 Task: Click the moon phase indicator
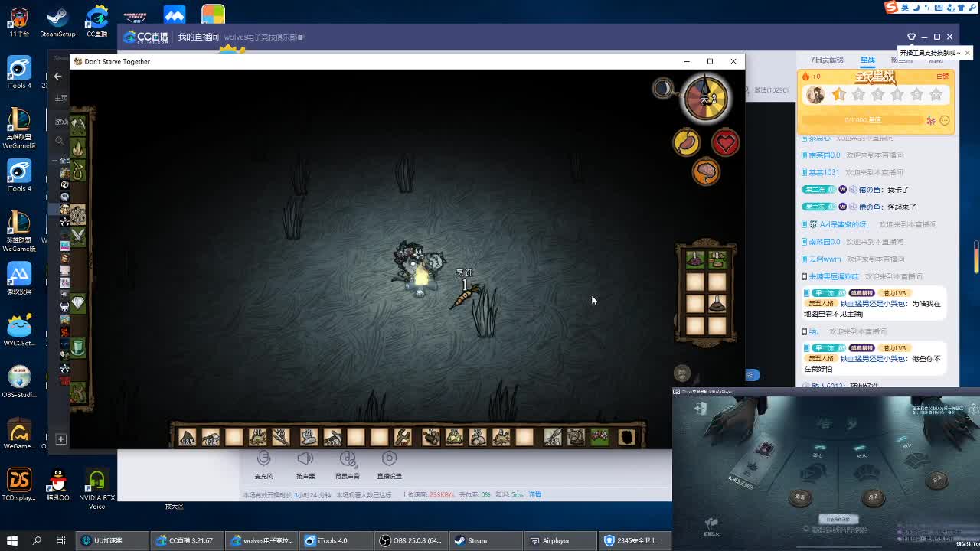(x=663, y=88)
